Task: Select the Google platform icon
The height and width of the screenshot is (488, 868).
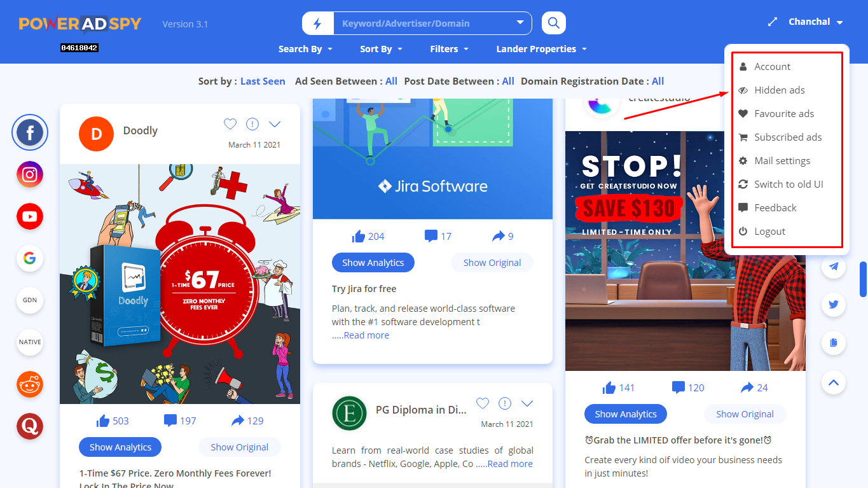Action: 30,258
